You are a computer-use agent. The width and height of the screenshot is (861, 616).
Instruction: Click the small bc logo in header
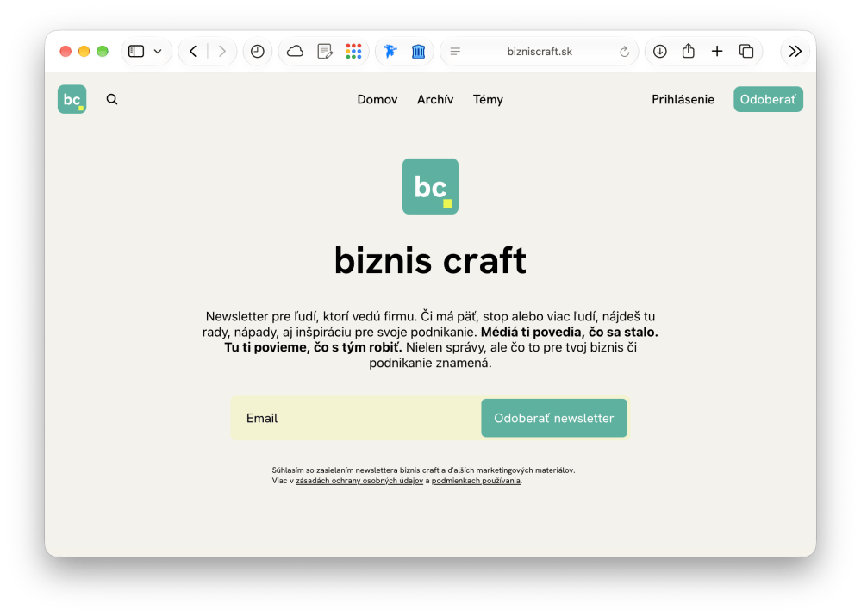pyautogui.click(x=72, y=99)
